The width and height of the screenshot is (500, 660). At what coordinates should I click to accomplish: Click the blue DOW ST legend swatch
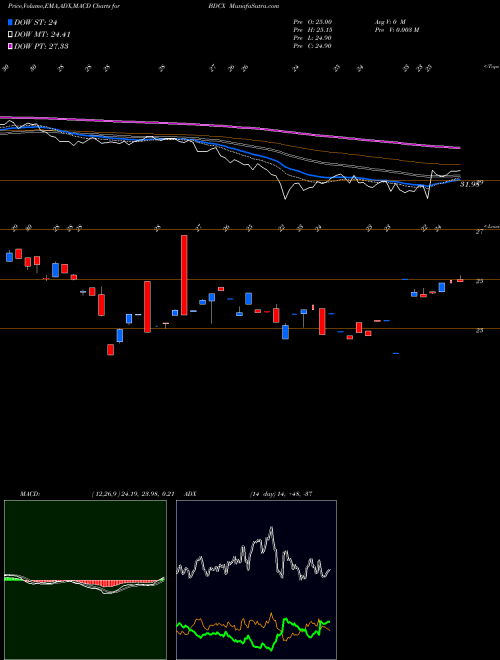[x=10, y=22]
